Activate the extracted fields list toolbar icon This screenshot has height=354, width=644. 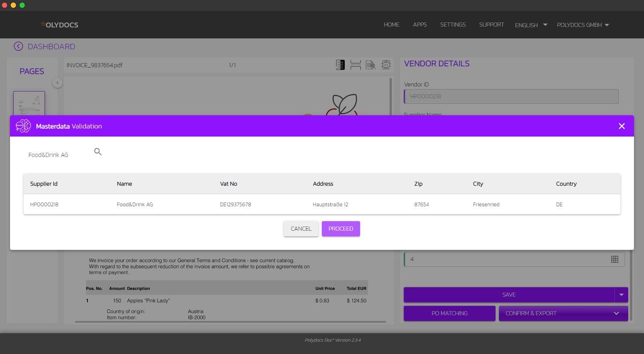pyautogui.click(x=340, y=65)
